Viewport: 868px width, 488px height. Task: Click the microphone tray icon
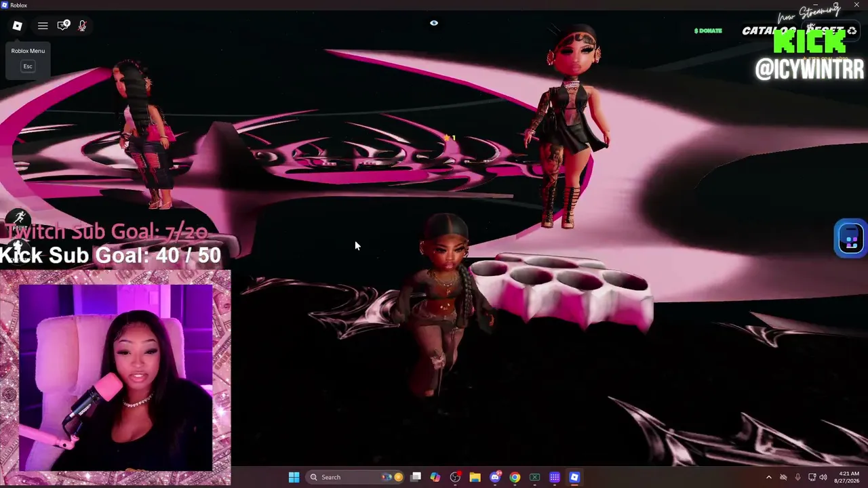pyautogui.click(x=797, y=477)
